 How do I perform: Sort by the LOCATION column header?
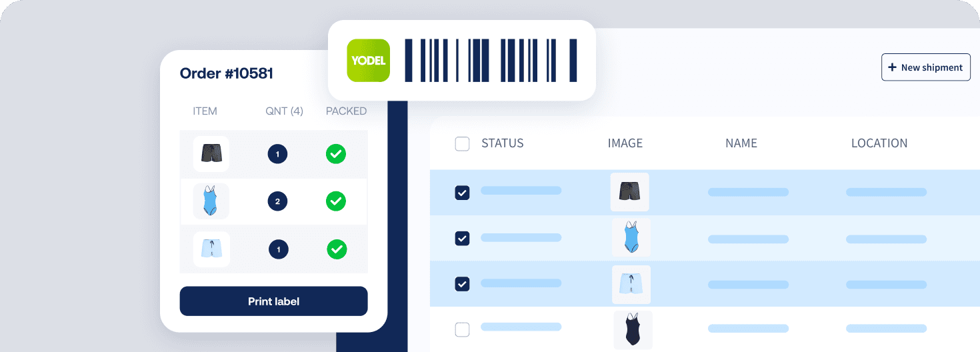879,143
